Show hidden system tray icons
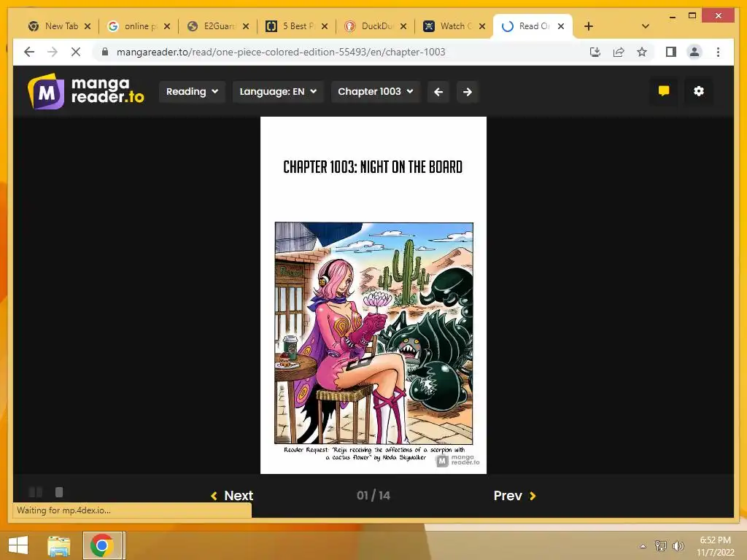Viewport: 747px width, 560px height. click(x=643, y=546)
